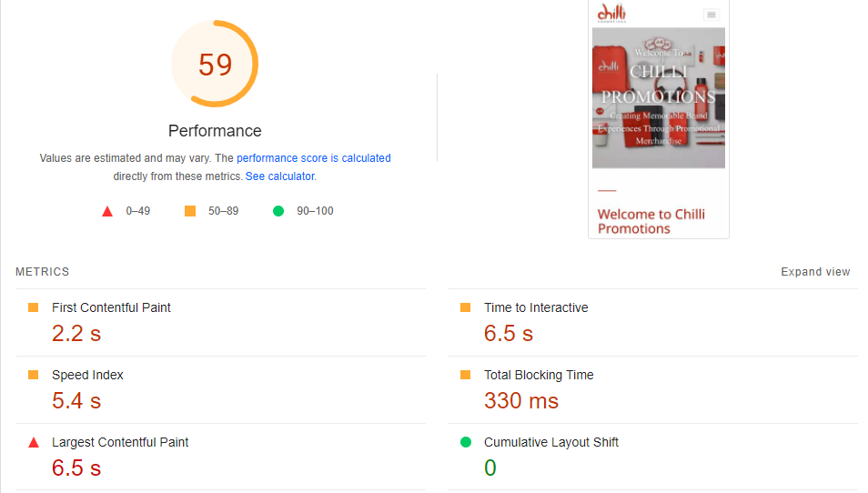This screenshot has height=493, width=868.
Task: Click the red triangle 0–49 legend icon
Action: click(107, 211)
